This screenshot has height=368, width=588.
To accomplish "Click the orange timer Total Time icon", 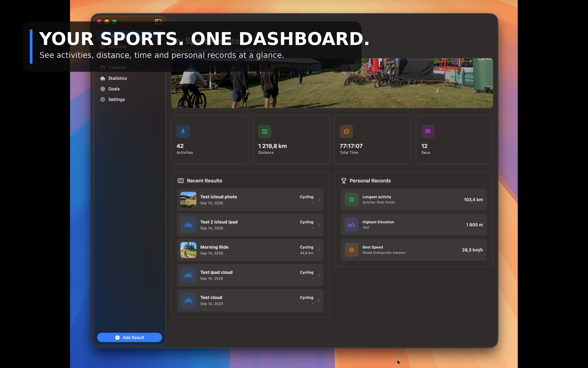I will tap(346, 131).
